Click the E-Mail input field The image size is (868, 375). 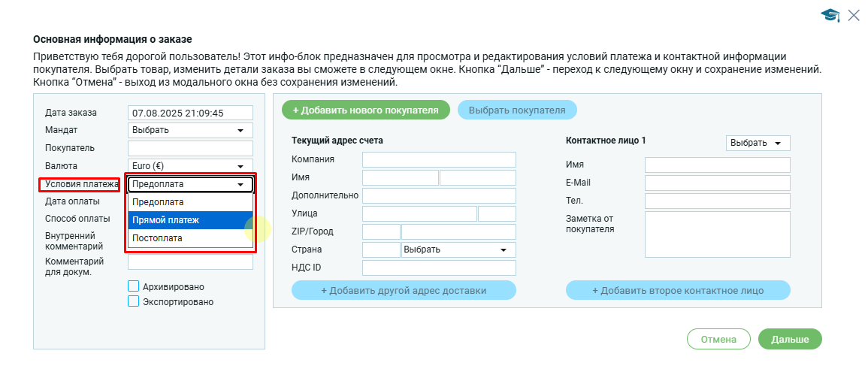coord(717,183)
